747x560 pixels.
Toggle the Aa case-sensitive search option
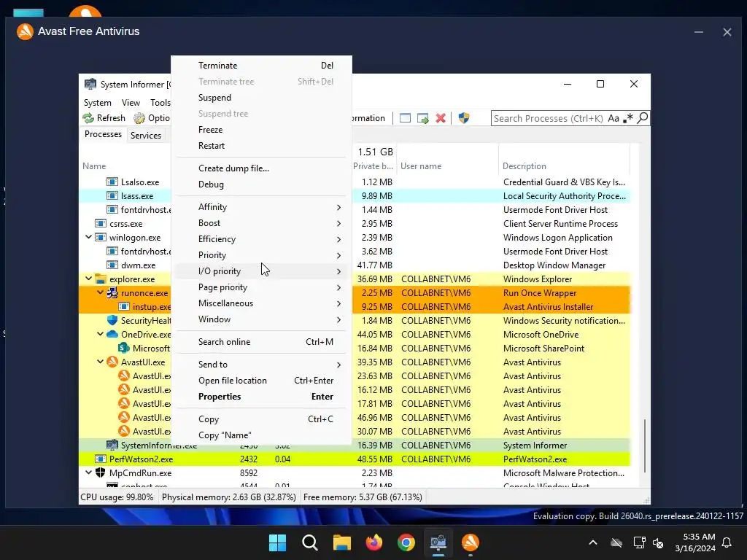tap(614, 118)
